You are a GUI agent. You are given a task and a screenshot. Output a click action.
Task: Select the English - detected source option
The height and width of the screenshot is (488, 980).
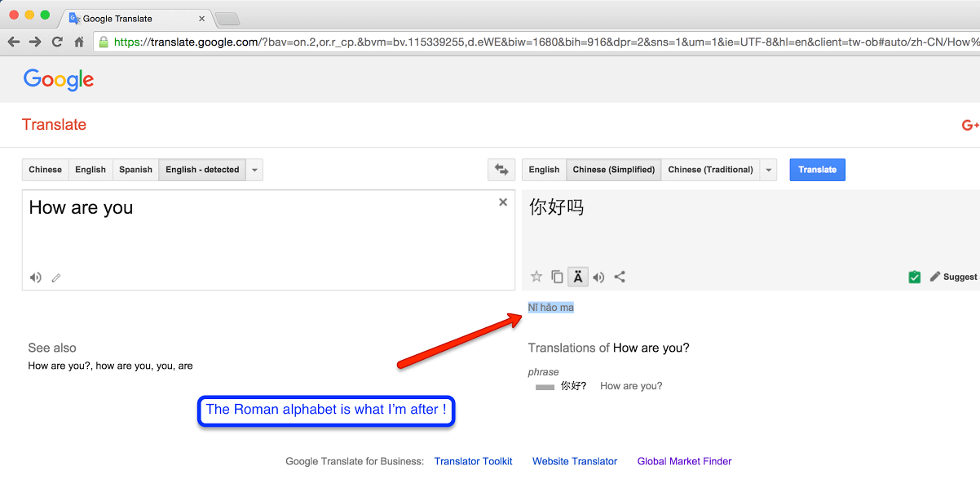pos(202,170)
